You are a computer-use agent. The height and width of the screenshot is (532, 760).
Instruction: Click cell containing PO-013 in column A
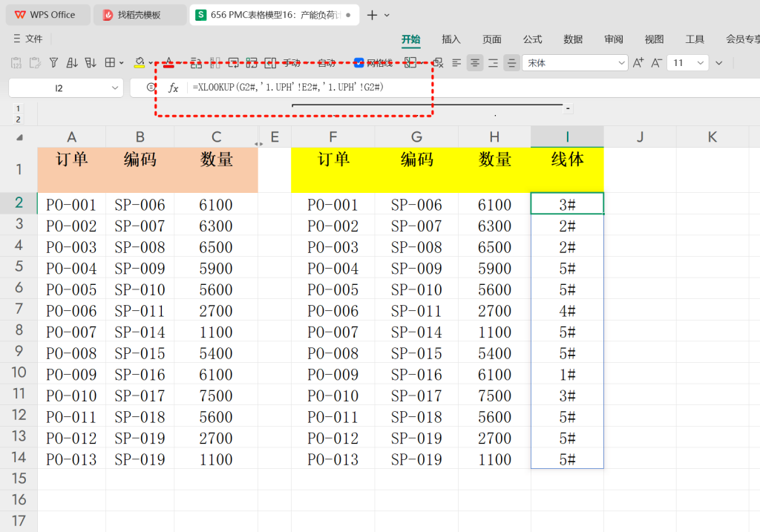coord(72,459)
